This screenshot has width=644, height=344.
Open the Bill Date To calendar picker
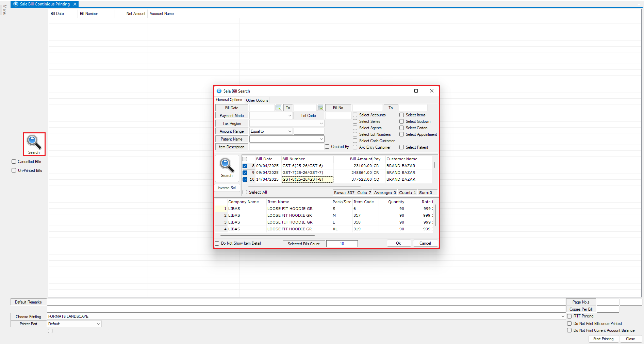pyautogui.click(x=320, y=108)
